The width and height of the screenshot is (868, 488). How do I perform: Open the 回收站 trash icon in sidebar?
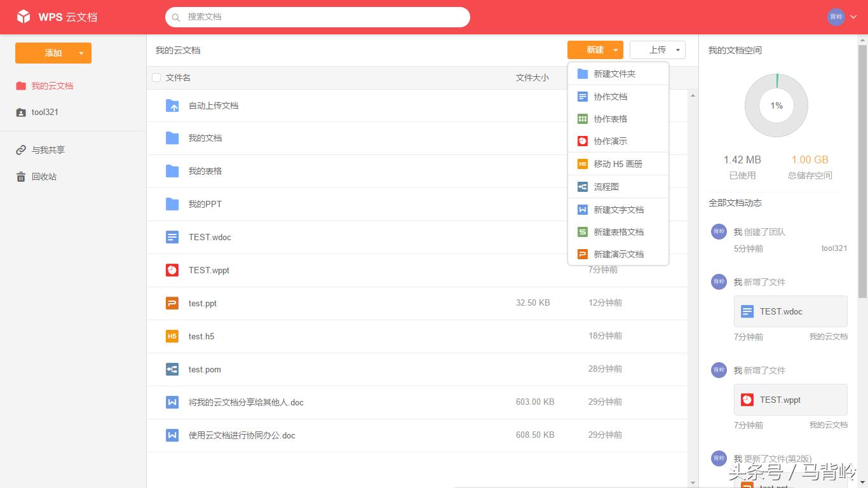tap(21, 177)
